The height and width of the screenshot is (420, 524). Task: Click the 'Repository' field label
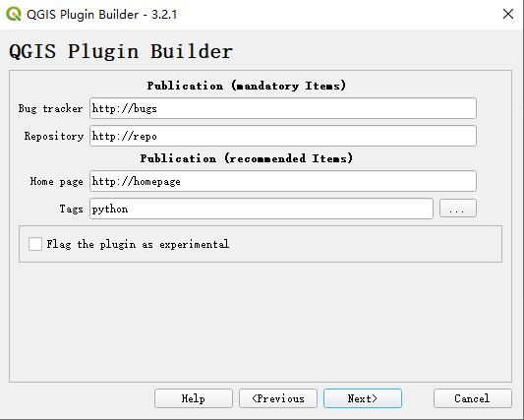[x=53, y=136]
